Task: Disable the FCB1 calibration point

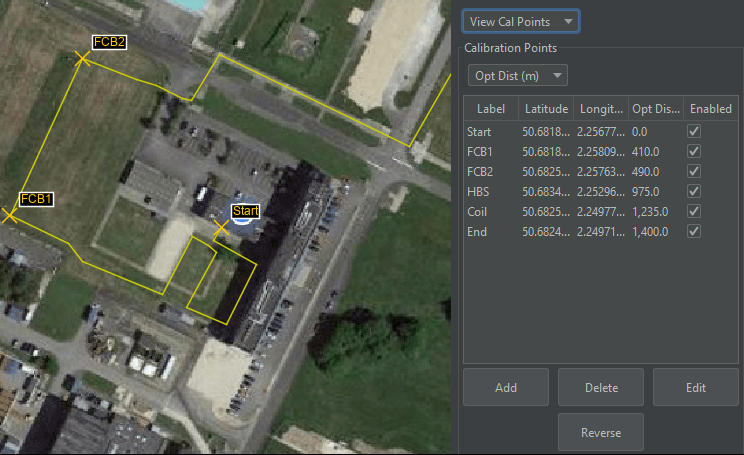Action: pos(693,151)
